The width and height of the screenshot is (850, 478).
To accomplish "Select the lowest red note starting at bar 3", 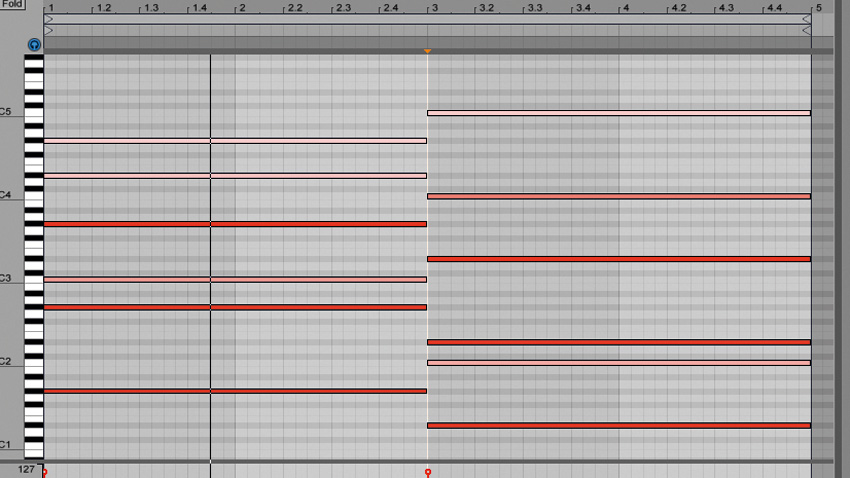I will click(x=619, y=426).
